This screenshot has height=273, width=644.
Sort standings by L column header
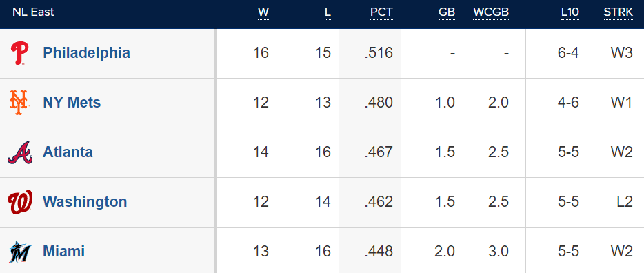pos(328,12)
